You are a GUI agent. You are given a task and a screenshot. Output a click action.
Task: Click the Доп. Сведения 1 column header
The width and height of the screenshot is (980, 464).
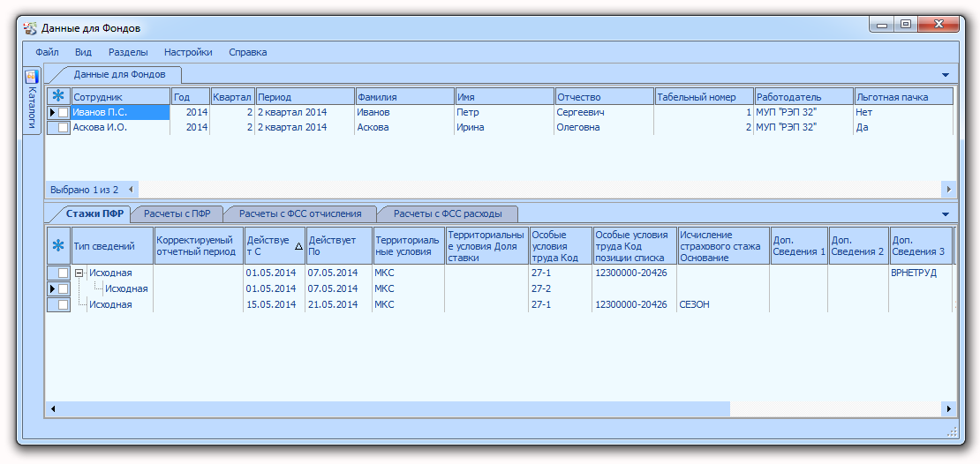point(799,246)
